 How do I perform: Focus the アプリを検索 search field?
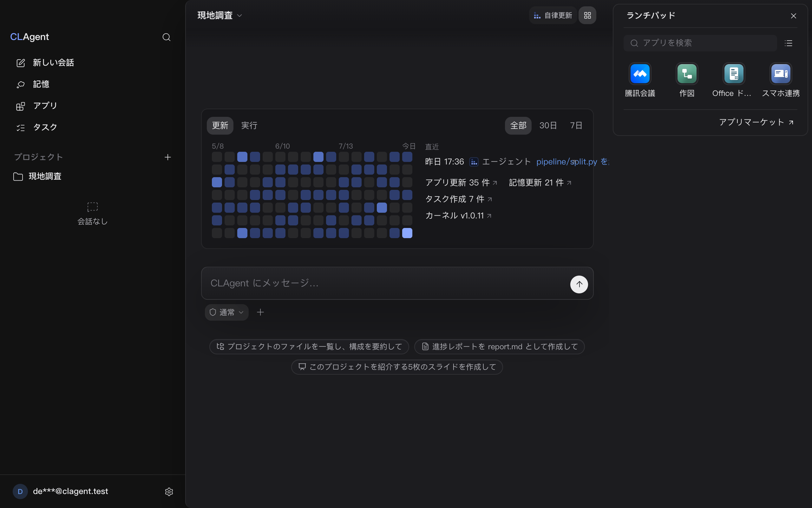click(700, 43)
